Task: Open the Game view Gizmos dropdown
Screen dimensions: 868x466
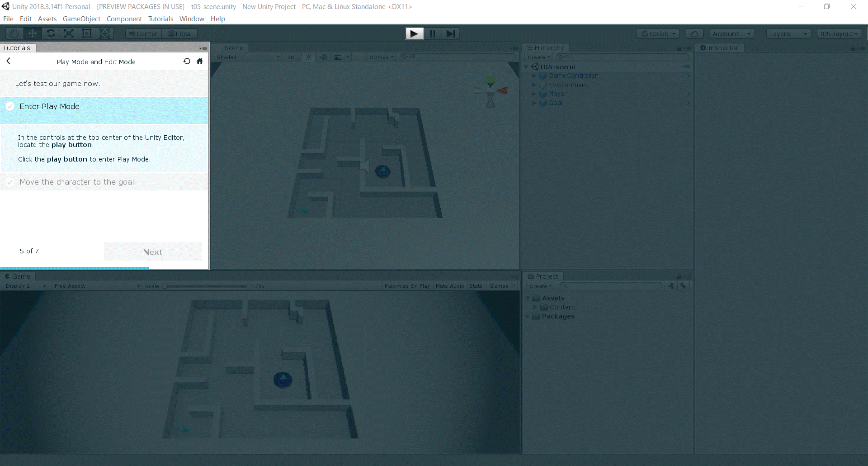Action: click(502, 286)
